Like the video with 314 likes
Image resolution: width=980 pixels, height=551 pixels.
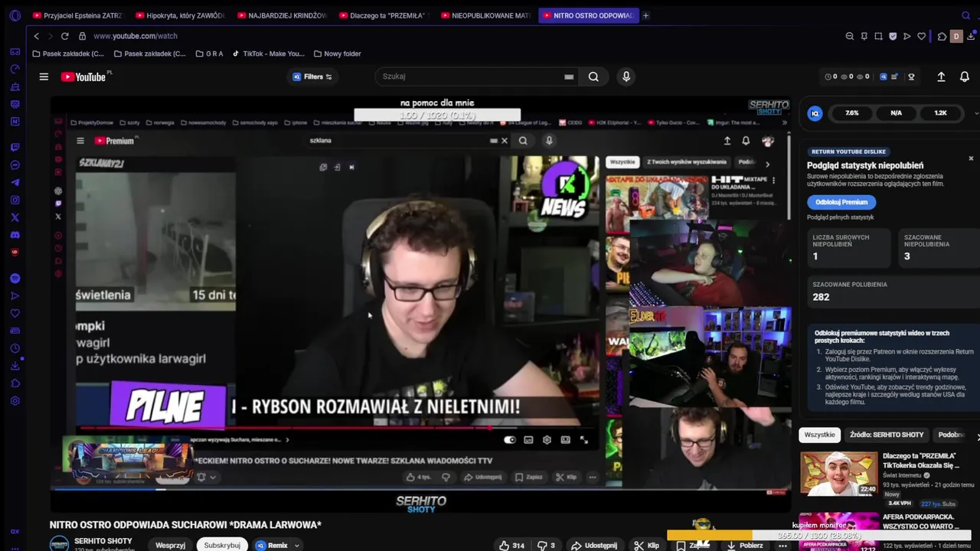[x=511, y=545]
